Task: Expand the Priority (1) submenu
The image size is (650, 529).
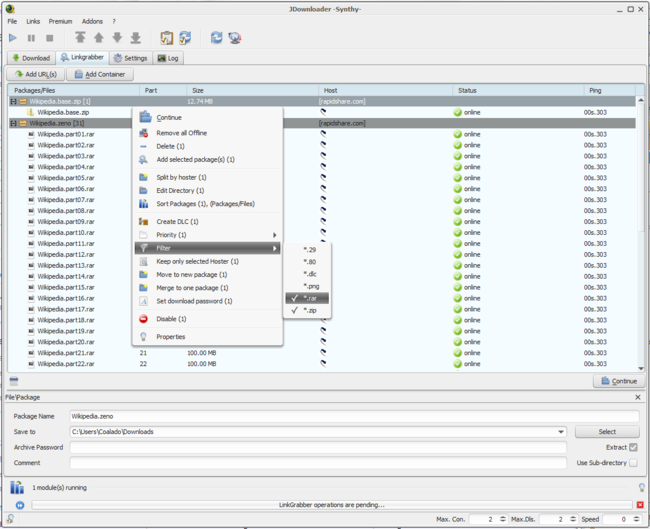Action: pos(207,235)
